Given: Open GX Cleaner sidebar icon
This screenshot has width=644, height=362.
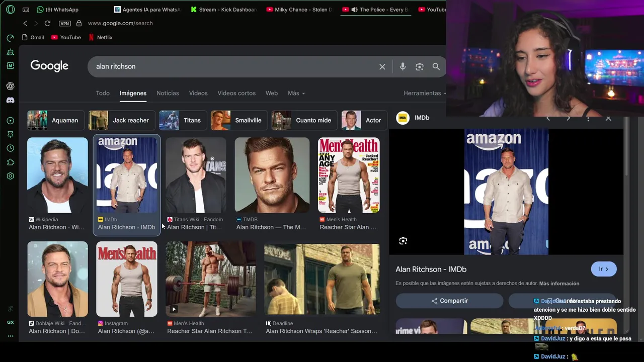Looking at the screenshot, I should (x=10, y=52).
